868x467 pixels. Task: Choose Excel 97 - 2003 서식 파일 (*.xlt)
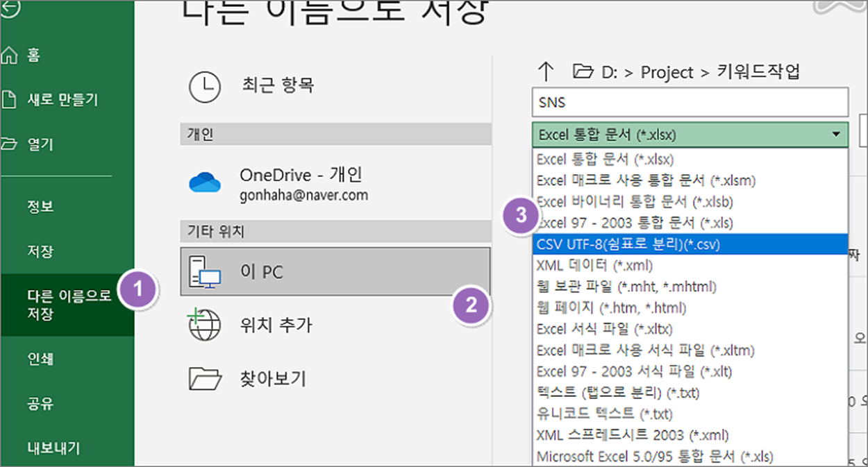[690, 371]
